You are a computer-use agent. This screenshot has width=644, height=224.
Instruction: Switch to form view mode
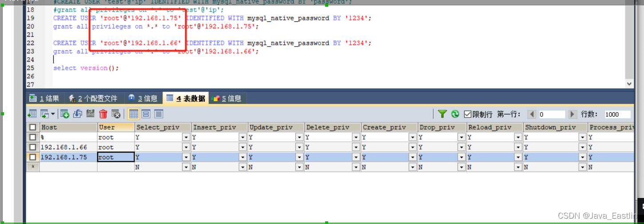[146, 114]
